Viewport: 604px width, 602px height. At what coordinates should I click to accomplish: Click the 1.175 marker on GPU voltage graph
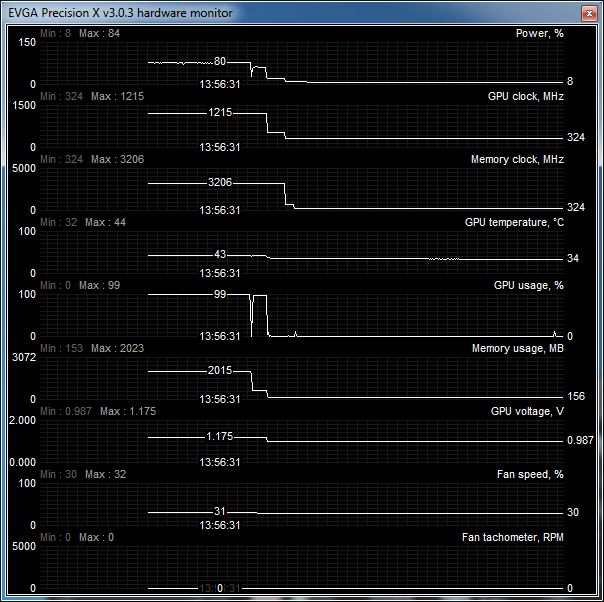coord(220,437)
